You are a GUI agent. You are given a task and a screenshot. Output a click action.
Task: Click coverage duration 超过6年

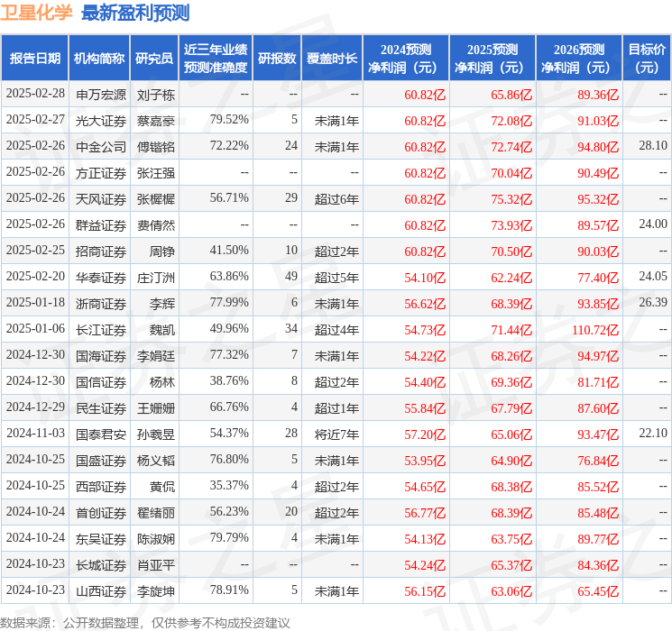click(336, 199)
